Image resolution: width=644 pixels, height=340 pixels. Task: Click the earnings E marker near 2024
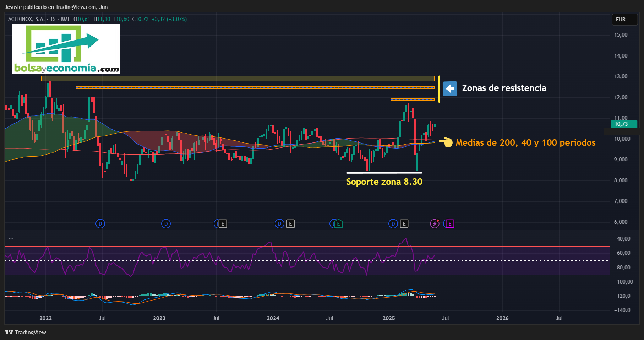click(x=290, y=223)
